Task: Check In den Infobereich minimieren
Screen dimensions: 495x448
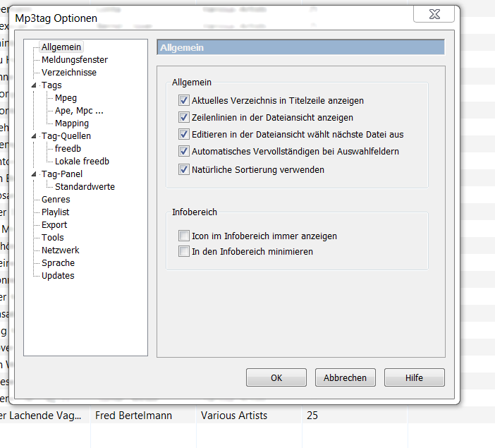Action: pyautogui.click(x=184, y=251)
